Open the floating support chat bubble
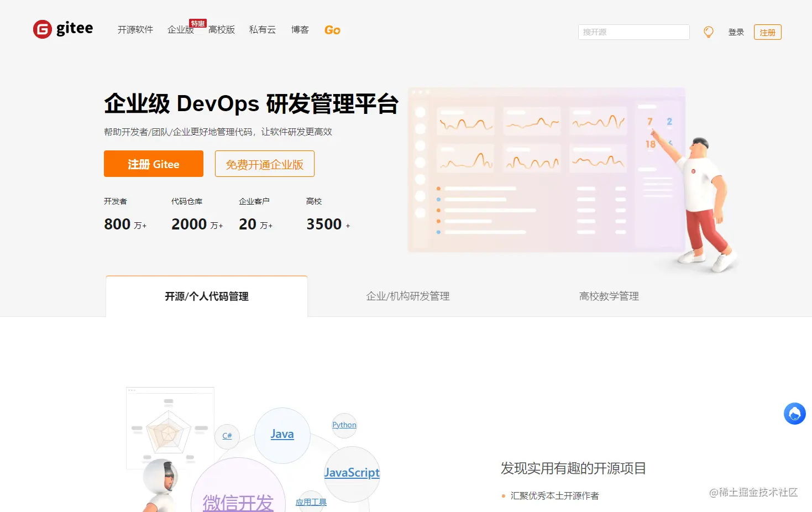 coord(794,414)
